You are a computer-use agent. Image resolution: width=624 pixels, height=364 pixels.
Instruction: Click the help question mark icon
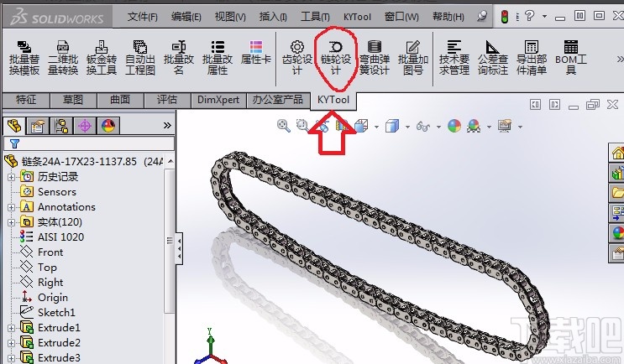529,16
